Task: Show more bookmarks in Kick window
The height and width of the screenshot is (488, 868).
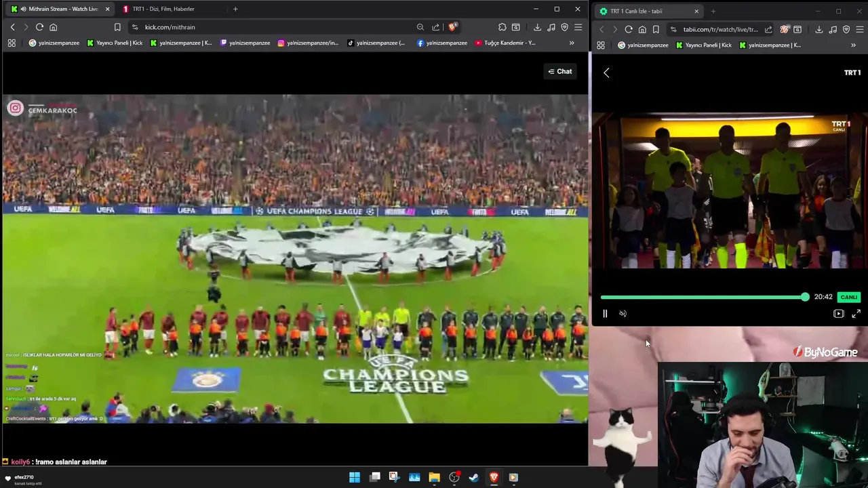Action: 572,43
